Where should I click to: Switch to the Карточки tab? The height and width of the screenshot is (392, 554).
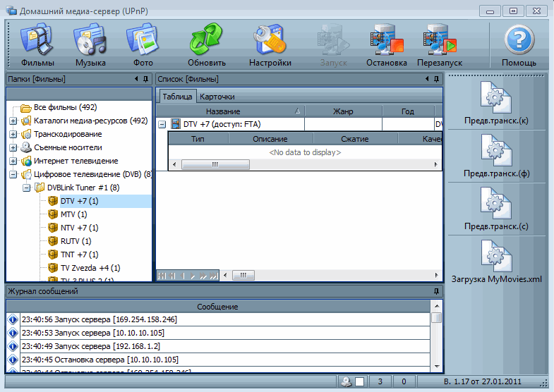(x=217, y=96)
